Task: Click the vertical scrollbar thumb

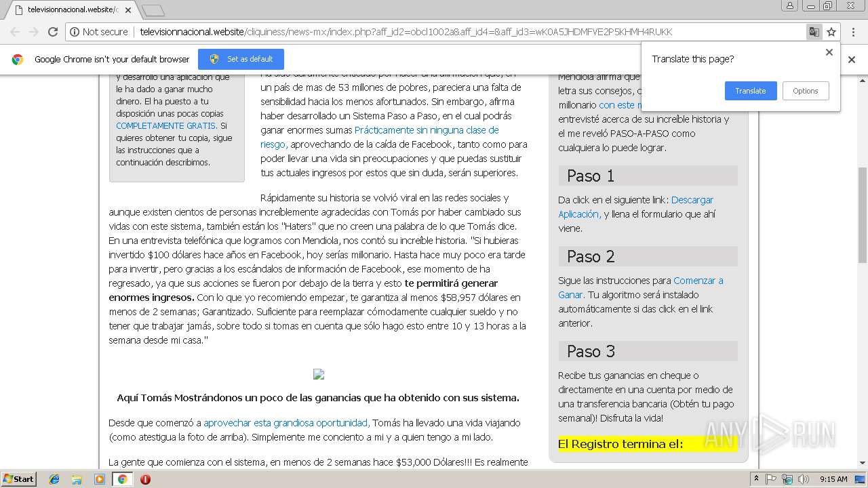Action: pos(863,215)
